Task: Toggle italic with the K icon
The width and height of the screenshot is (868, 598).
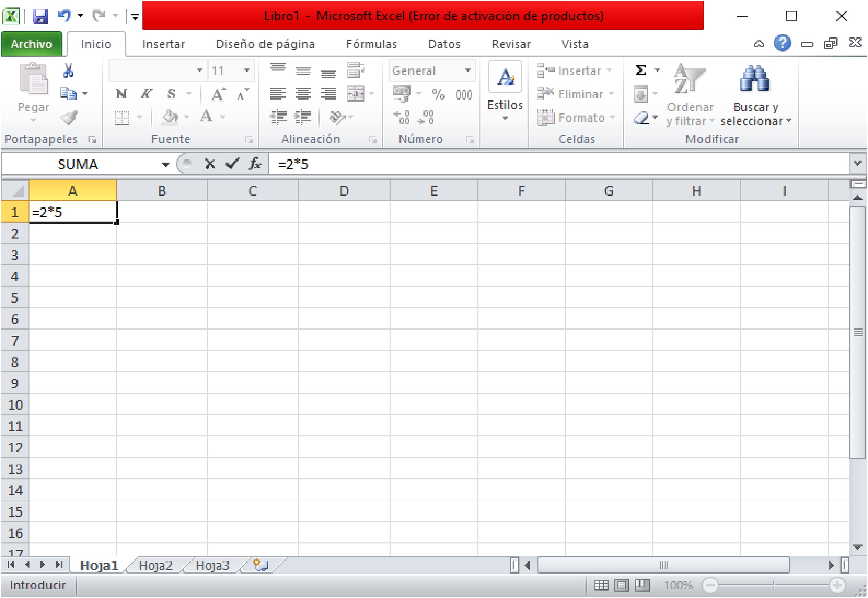Action: click(146, 94)
